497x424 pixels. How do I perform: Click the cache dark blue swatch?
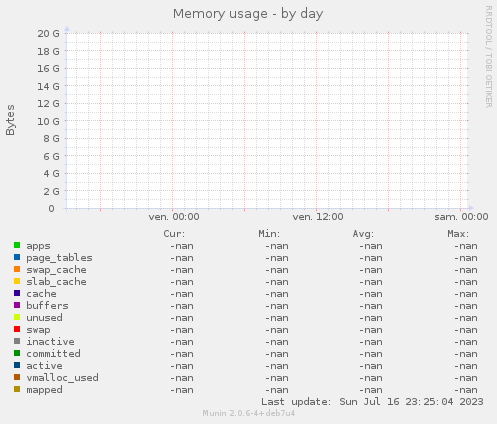click(x=17, y=293)
